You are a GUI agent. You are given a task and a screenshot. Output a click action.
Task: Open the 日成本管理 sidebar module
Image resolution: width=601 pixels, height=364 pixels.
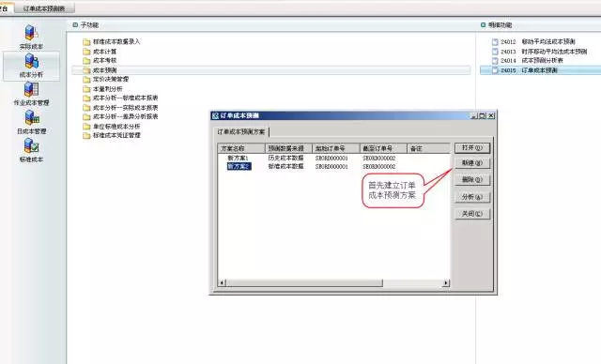31,123
